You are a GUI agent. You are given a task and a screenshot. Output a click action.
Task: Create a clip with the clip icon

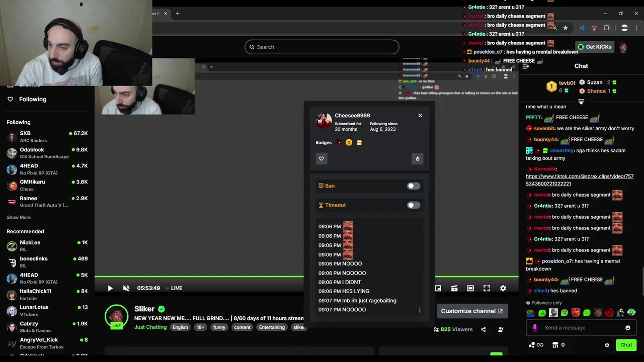(x=454, y=288)
